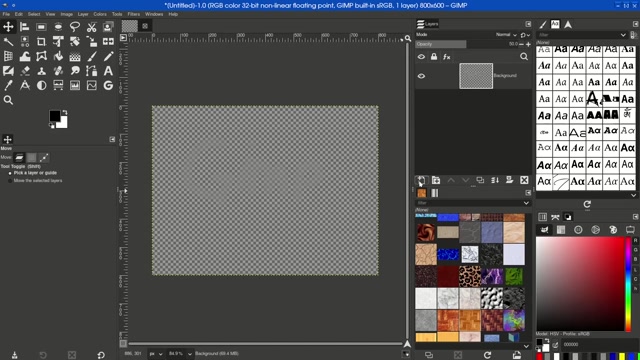Image resolution: width=640 pixels, height=360 pixels.
Task: Select the Fuzzy Select magic wand tool
Action: click(8, 42)
